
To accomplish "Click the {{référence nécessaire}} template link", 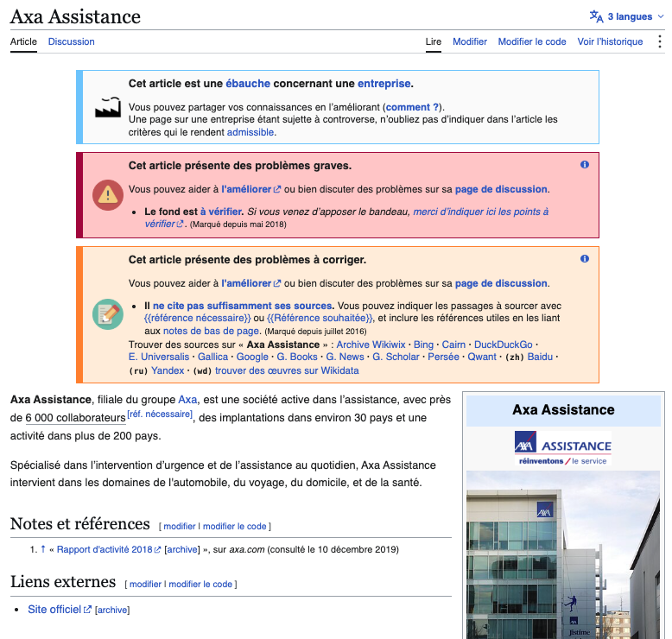I will 198,318.
